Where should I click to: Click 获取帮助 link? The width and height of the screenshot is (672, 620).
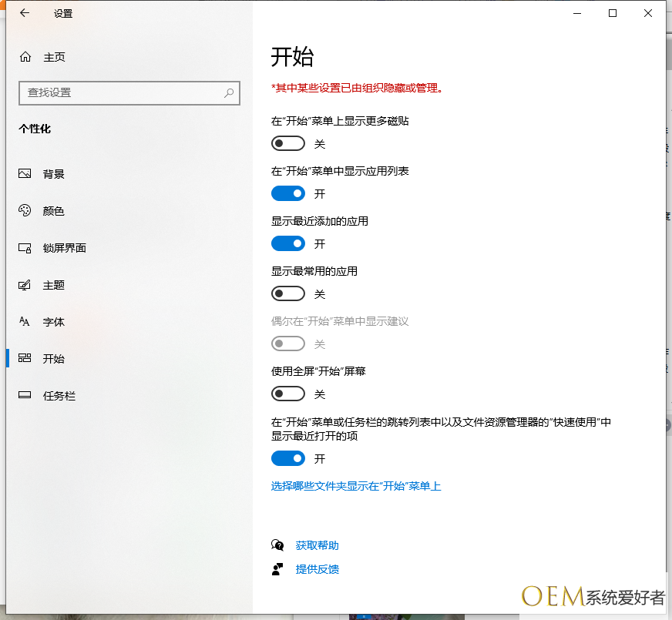[317, 545]
